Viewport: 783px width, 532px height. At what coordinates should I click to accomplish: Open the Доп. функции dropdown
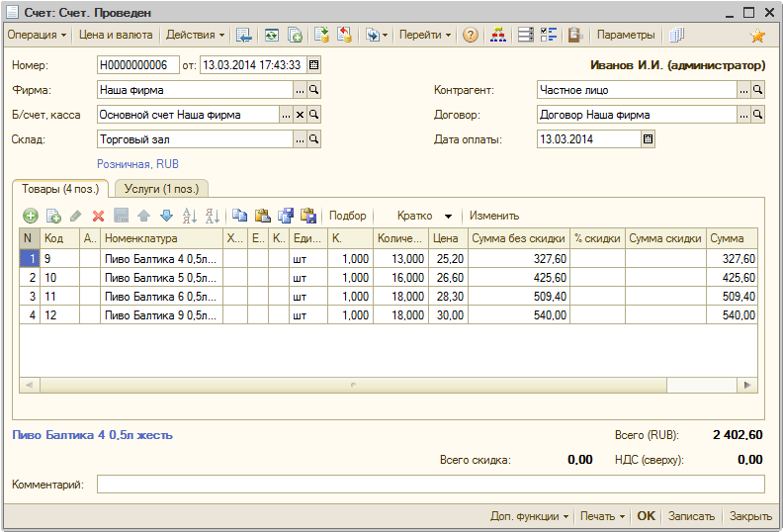tap(529, 516)
